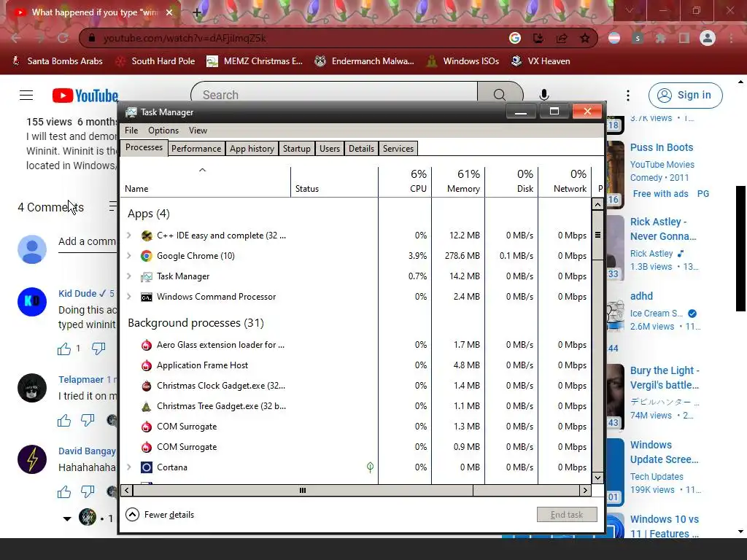Bookmark this page with the star icon
Screen dimensions: 747x560
click(x=584, y=38)
